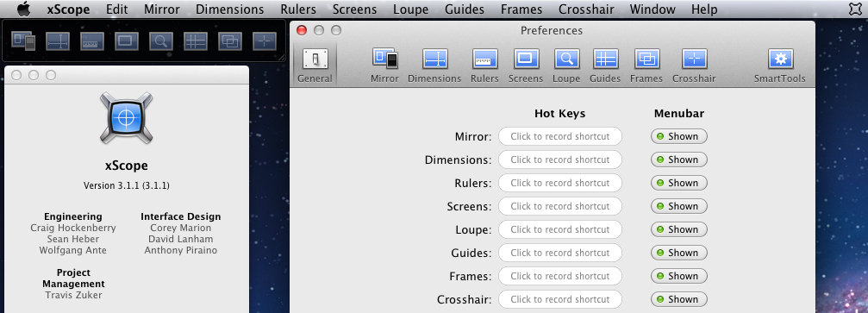Record a hot key for Loupe

coord(559,229)
